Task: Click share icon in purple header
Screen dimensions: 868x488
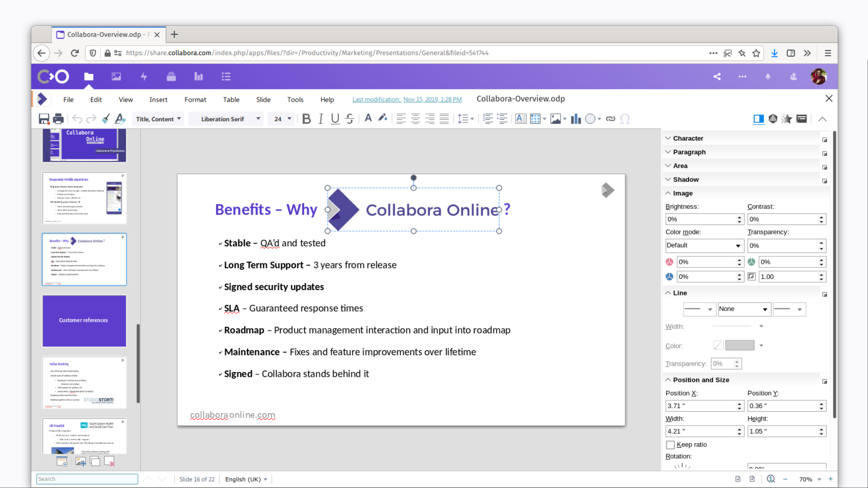Action: click(x=717, y=76)
